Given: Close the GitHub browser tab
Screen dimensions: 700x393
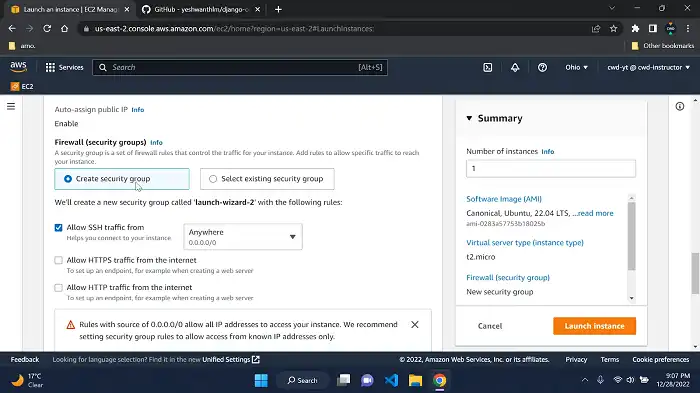Looking at the screenshot, I should (x=258, y=9).
